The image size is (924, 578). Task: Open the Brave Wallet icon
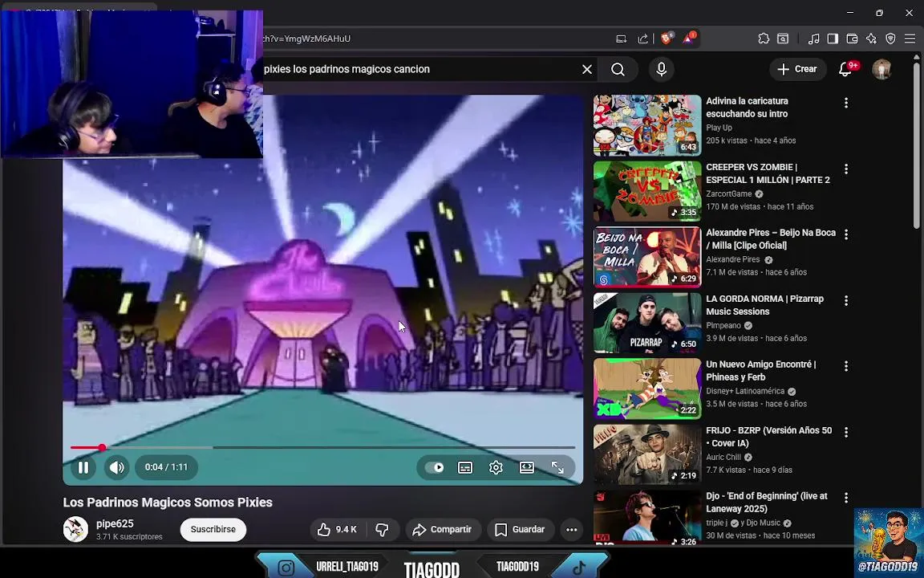(x=852, y=39)
